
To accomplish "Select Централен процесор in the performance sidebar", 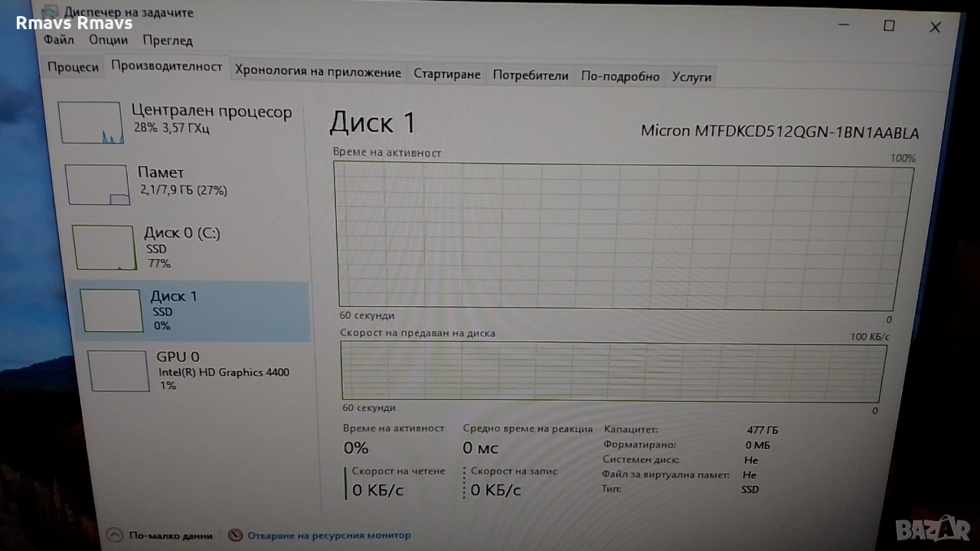I will click(x=179, y=122).
